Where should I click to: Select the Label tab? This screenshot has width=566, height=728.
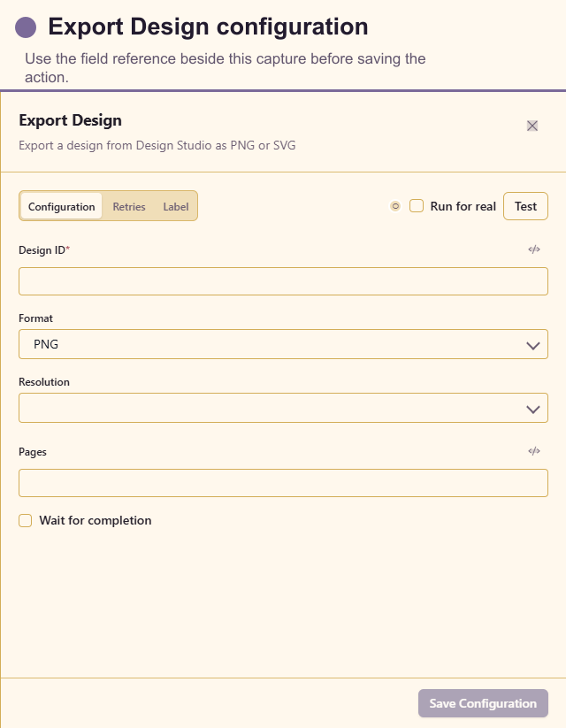pyautogui.click(x=175, y=206)
